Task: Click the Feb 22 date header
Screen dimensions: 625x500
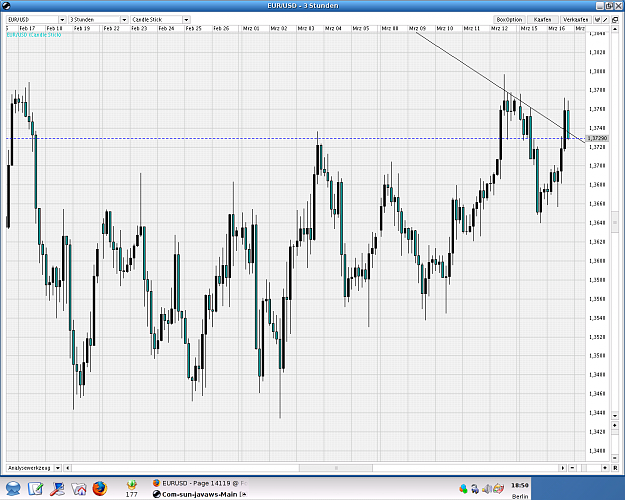Action: click(112, 28)
